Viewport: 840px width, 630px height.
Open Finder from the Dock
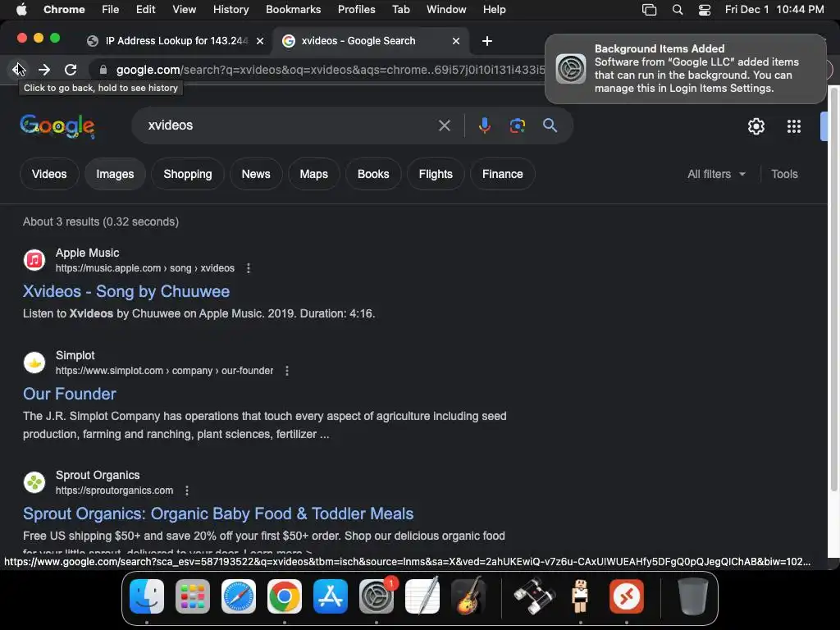[x=147, y=596]
